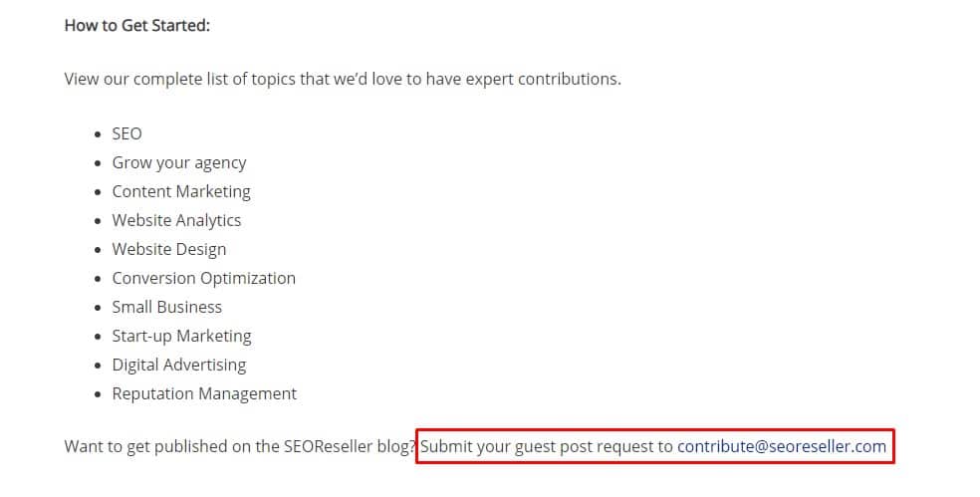Select the Conversion Optimization topic

(204, 278)
